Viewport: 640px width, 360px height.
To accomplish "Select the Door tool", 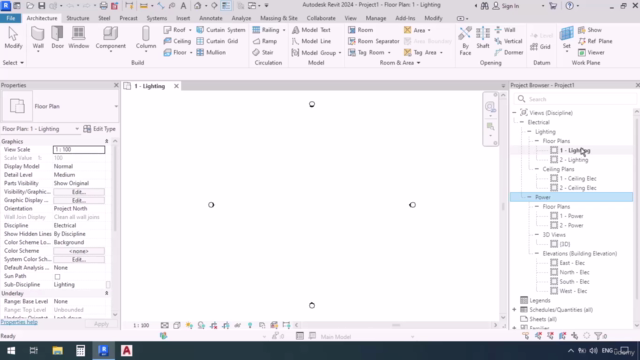I will pyautogui.click(x=58, y=38).
